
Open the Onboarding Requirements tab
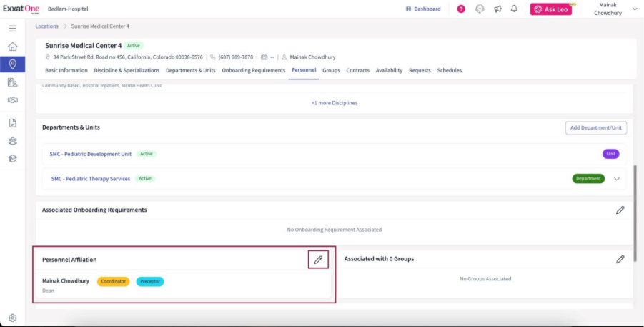click(254, 70)
